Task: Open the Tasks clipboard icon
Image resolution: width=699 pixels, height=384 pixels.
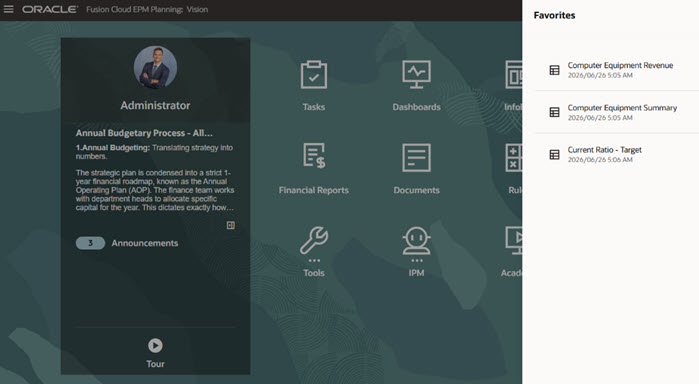Action: (x=314, y=74)
